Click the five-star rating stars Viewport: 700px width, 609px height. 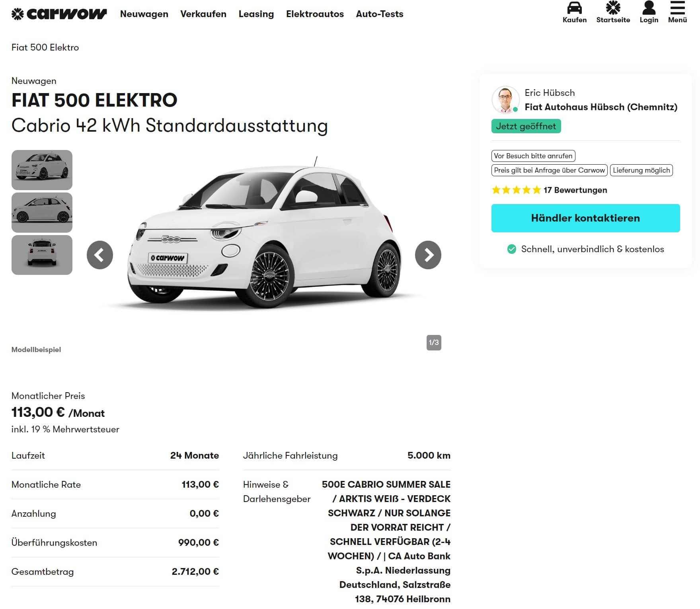click(516, 190)
